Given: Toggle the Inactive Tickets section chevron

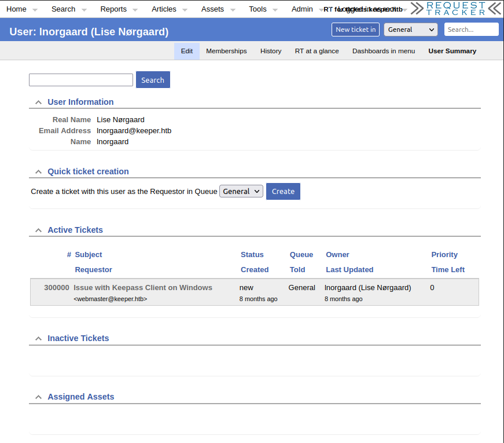Looking at the screenshot, I should click(x=38, y=339).
